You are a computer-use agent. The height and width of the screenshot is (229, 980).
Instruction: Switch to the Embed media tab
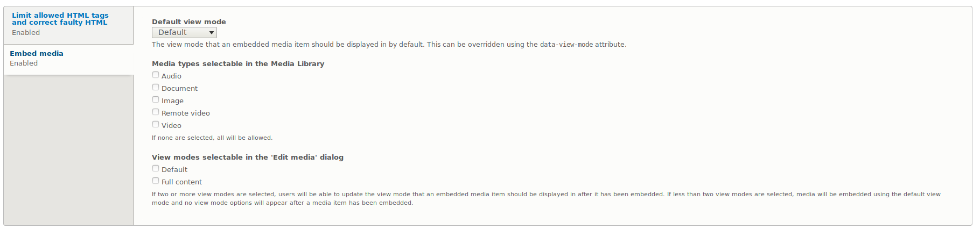point(37,53)
